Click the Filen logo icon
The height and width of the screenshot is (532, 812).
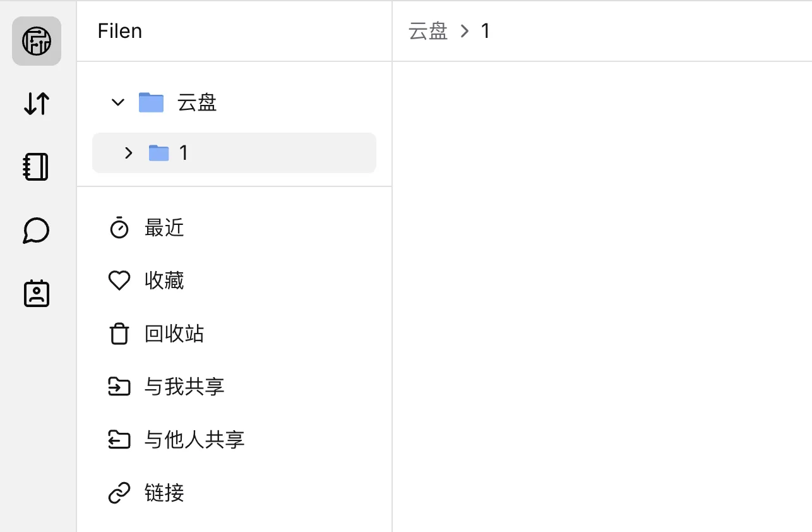tap(37, 41)
